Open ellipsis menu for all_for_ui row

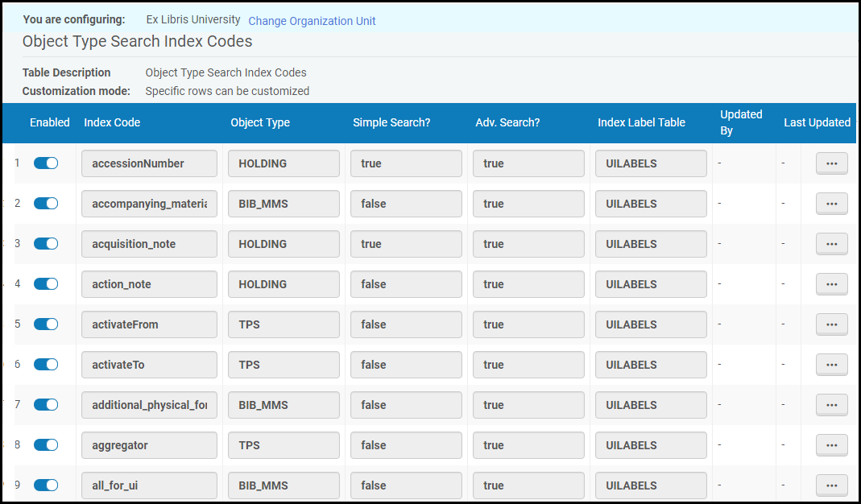pos(831,485)
